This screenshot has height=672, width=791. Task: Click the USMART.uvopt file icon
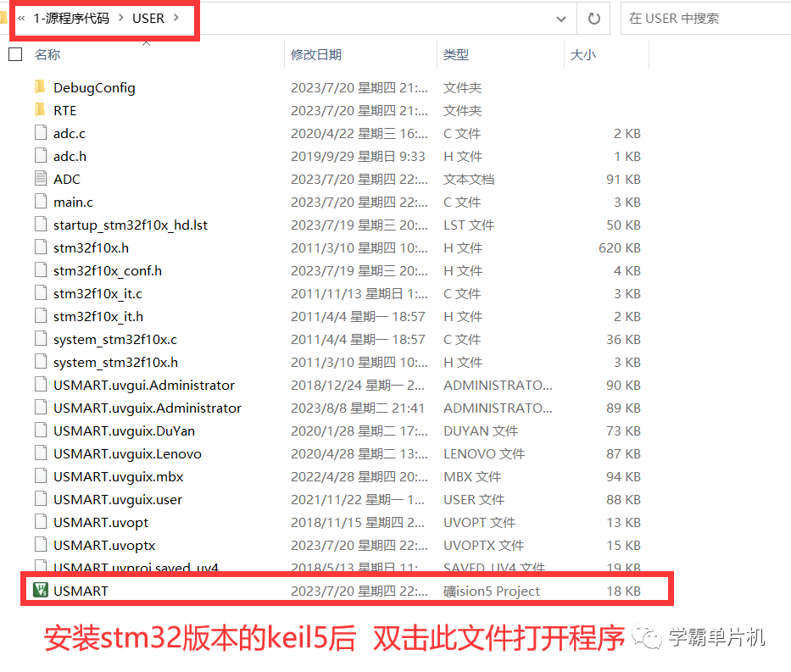[41, 522]
